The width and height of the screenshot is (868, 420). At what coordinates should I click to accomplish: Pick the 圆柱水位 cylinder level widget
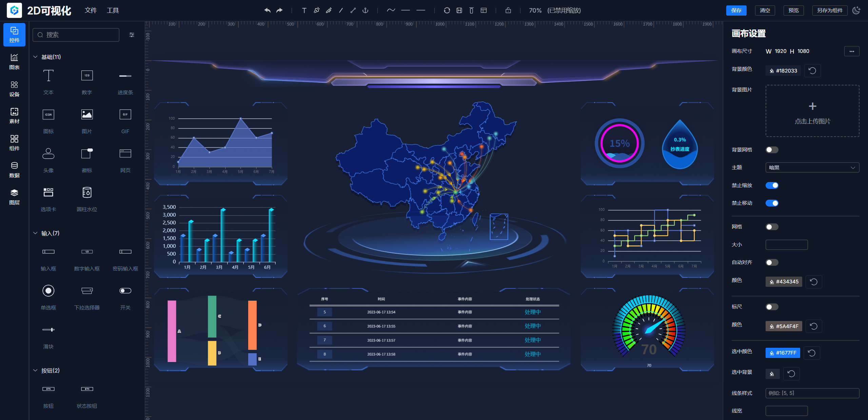tap(87, 199)
